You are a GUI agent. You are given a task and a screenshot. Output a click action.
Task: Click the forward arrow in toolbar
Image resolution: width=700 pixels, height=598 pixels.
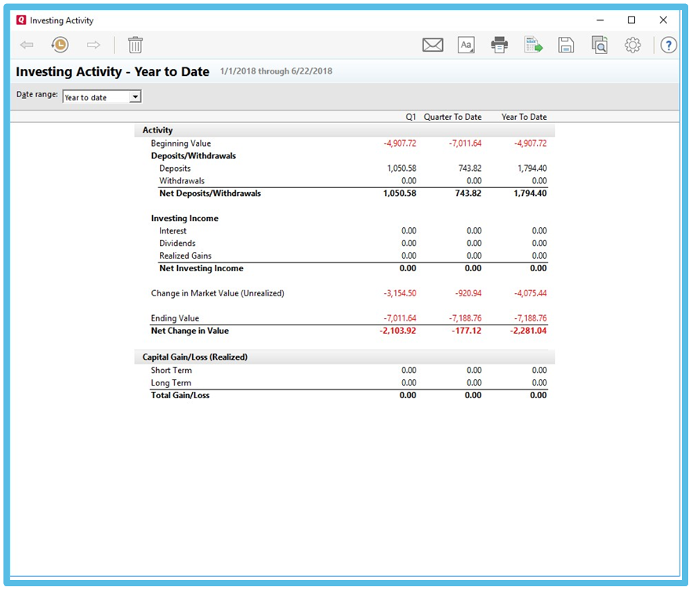[94, 45]
